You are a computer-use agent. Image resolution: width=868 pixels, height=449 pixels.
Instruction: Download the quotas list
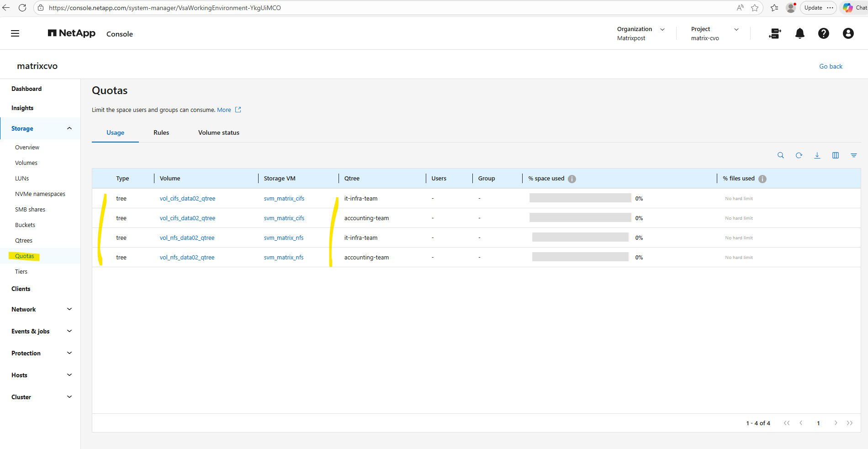[817, 155]
